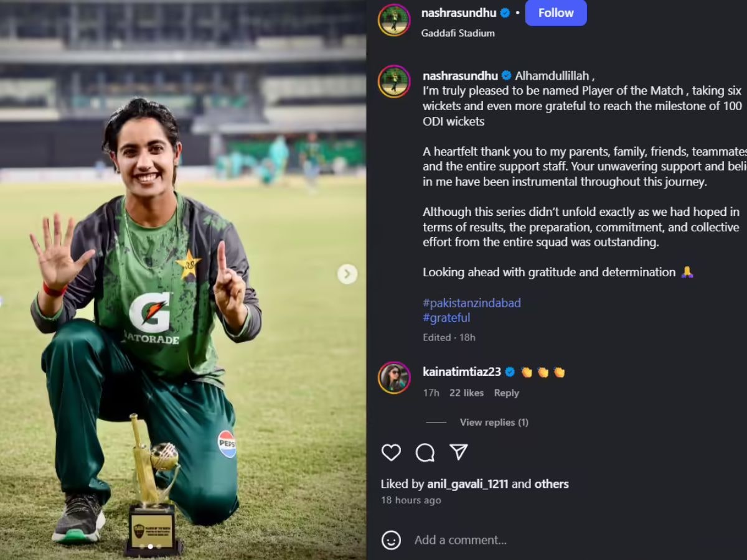Click next photo arrow on the image
Image resolution: width=747 pixels, height=560 pixels.
(347, 274)
